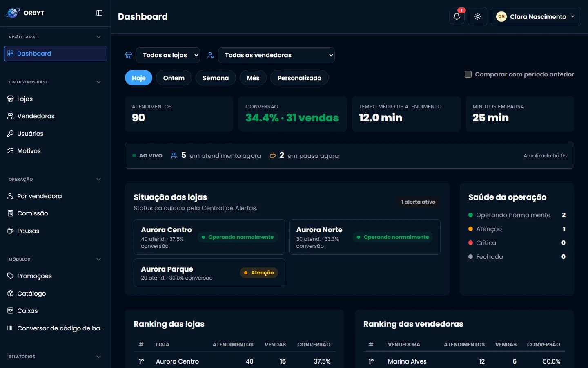Click the Pausas coffee cup icon
The image size is (588, 368).
11,231
